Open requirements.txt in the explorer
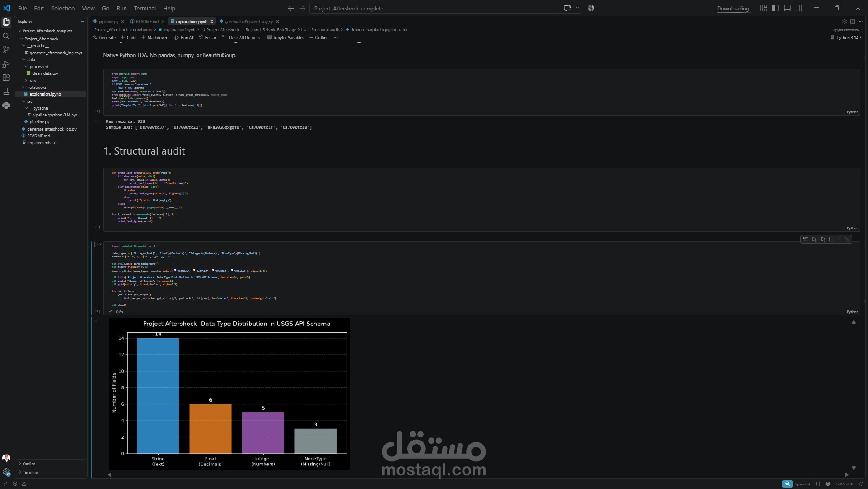This screenshot has width=868, height=489. (x=42, y=143)
